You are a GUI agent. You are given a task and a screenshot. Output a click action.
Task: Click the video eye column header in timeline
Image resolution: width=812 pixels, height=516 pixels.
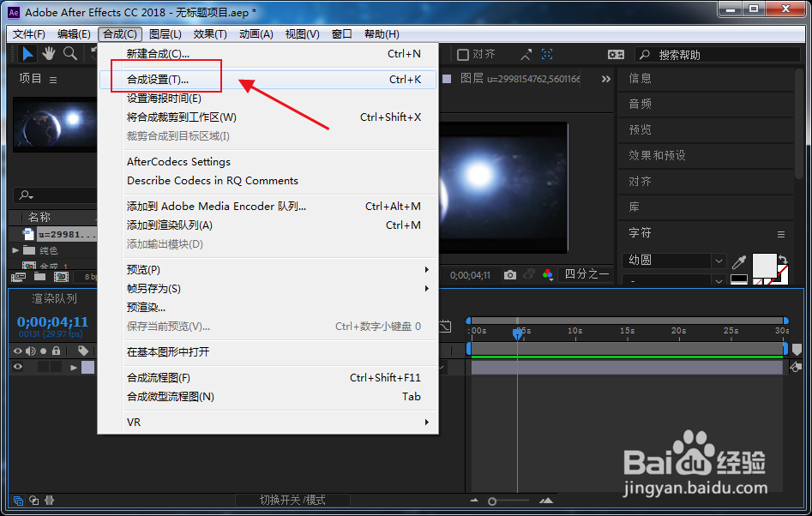[x=18, y=351]
